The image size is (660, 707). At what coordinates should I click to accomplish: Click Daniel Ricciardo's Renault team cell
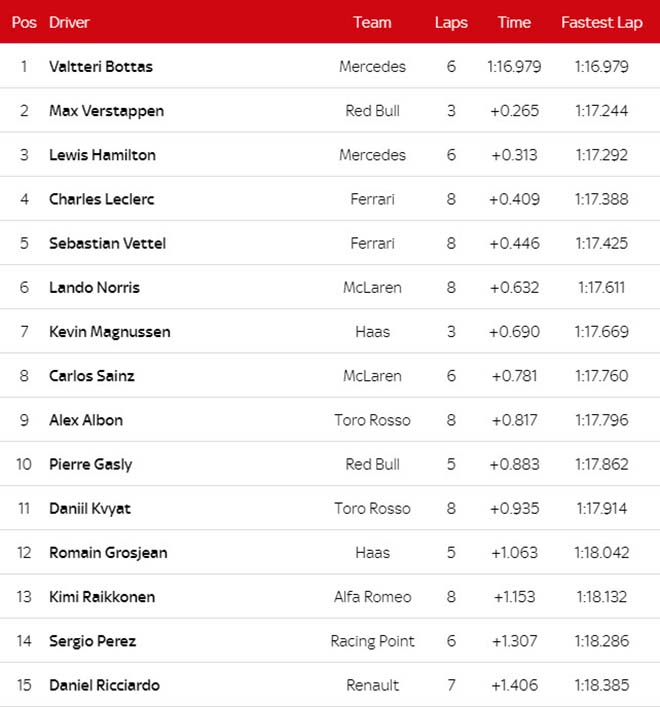click(x=372, y=685)
